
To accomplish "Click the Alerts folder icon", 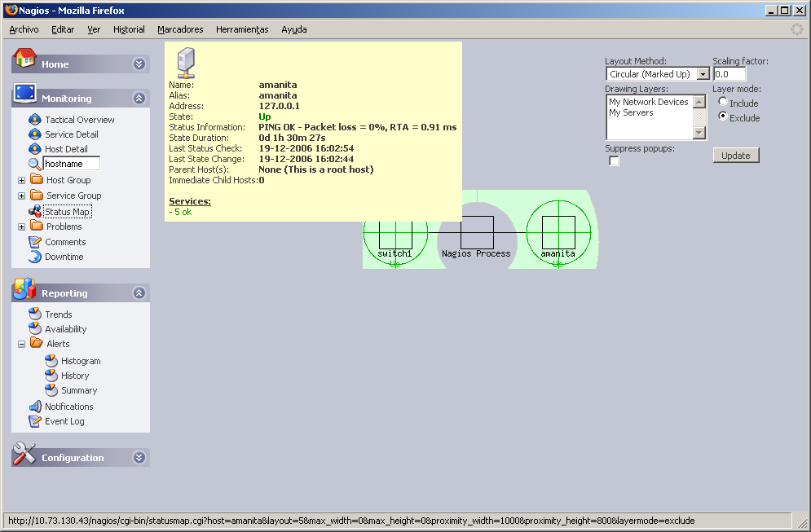I will 37,343.
